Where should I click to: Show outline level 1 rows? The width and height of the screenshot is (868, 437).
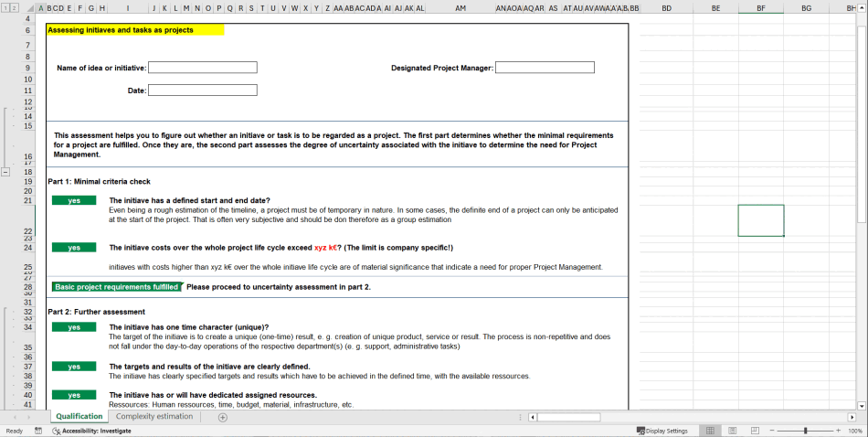(5, 8)
